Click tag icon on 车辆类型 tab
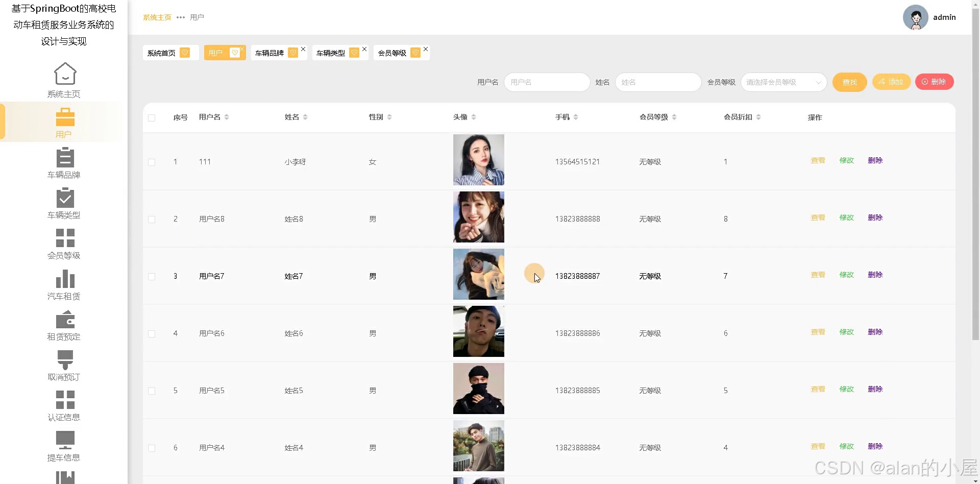This screenshot has height=484, width=980. [354, 53]
